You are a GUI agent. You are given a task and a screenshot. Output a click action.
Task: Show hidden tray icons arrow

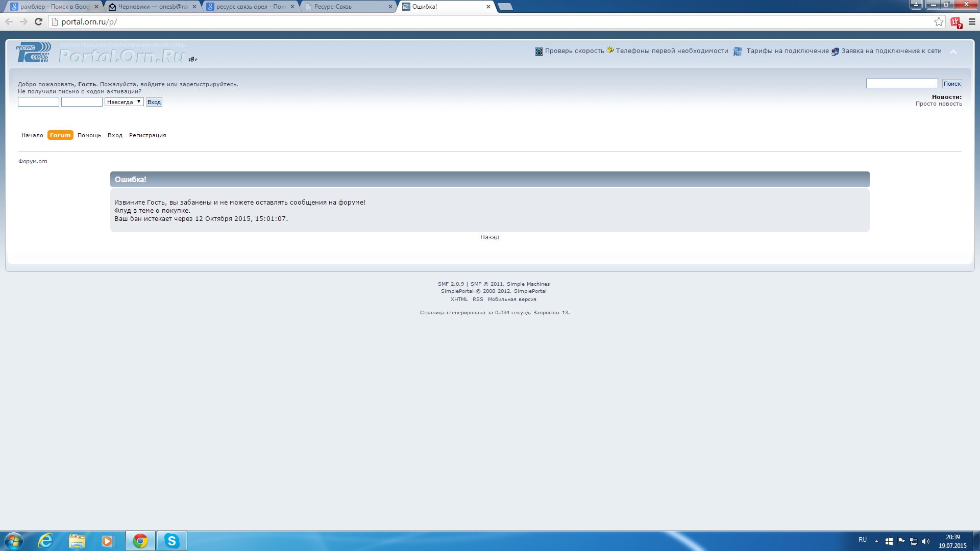(x=876, y=541)
